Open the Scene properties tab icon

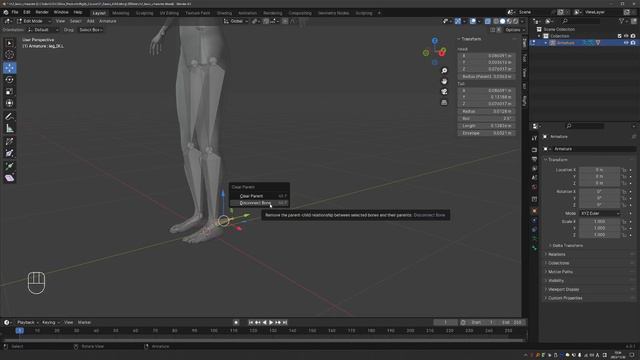[534, 178]
